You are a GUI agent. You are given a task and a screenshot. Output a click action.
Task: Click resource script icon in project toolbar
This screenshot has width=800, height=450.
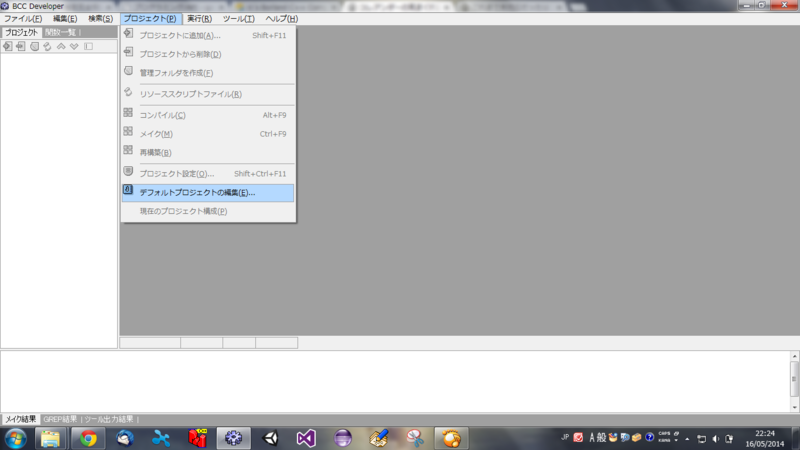click(47, 46)
